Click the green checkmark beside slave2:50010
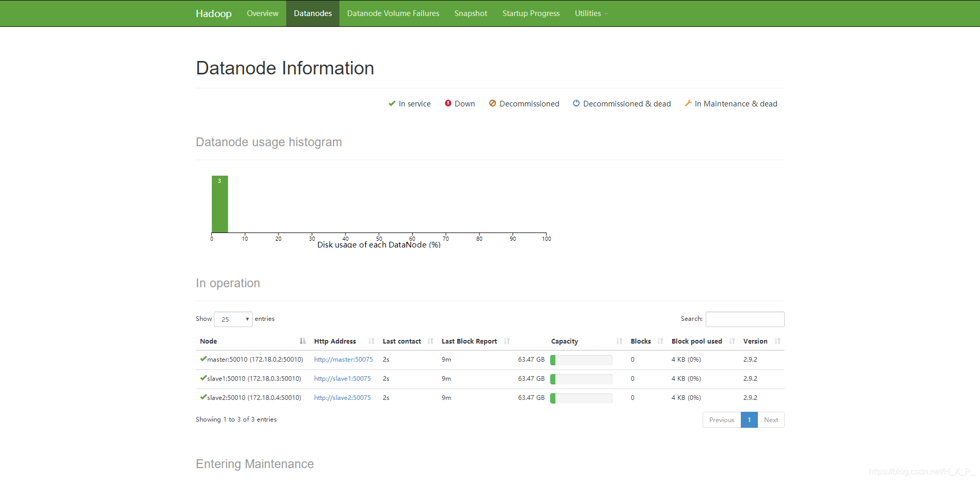 (x=204, y=397)
